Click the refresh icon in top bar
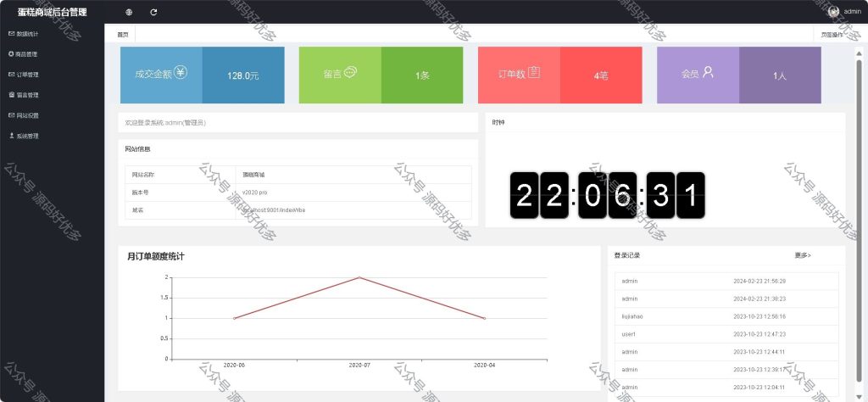Viewport: 868px width, 402px height. [x=154, y=12]
